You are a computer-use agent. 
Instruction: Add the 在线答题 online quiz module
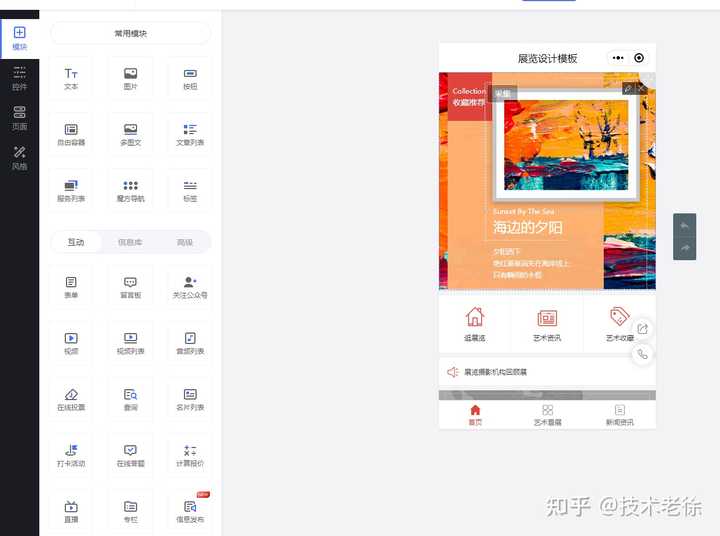130,455
